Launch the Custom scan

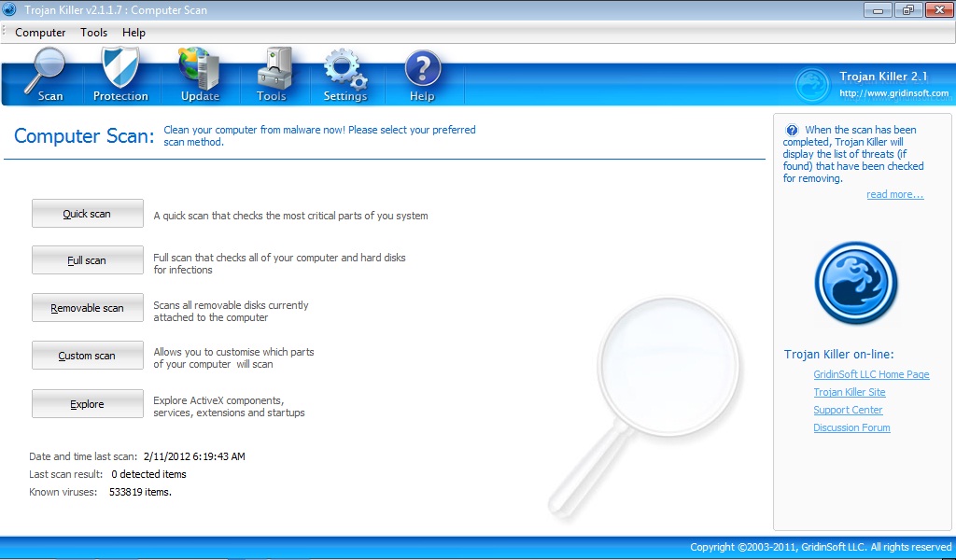87,356
